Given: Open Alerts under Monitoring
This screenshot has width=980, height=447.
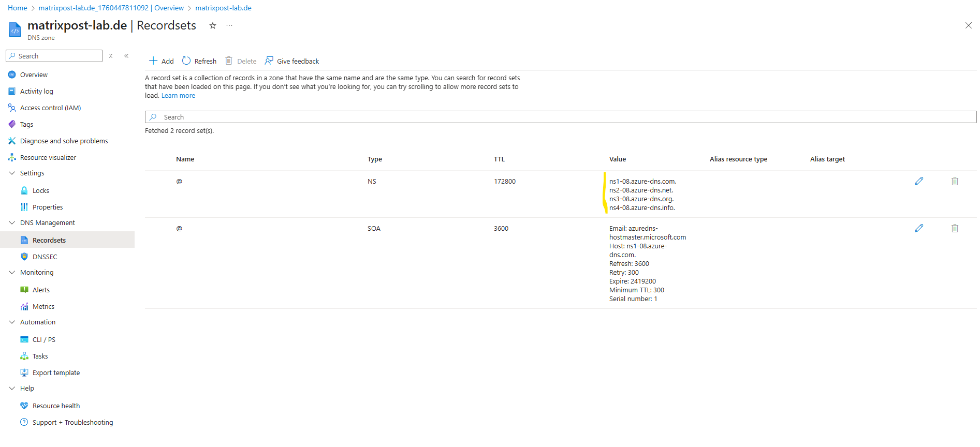Looking at the screenshot, I should coord(41,290).
